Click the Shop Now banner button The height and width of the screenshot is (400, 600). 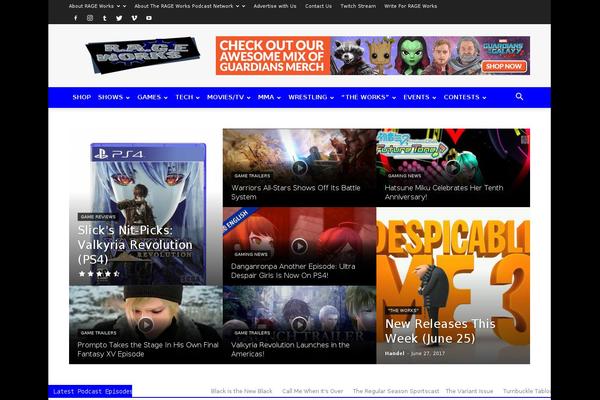504,66
